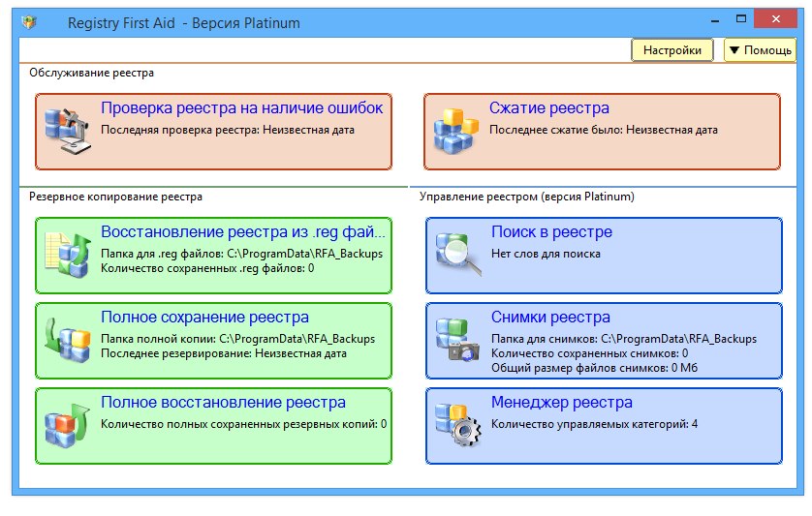Click text Нет слов для поиска

pos(546,254)
